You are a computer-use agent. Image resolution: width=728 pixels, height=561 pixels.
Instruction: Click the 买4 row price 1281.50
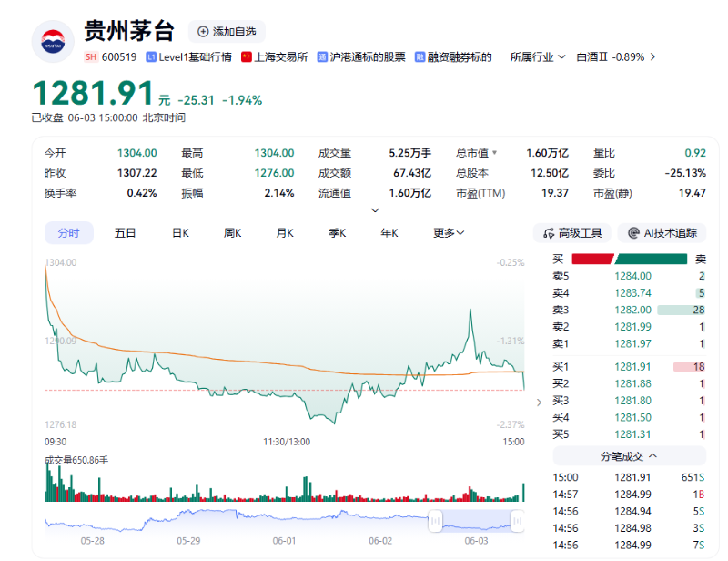(x=632, y=417)
